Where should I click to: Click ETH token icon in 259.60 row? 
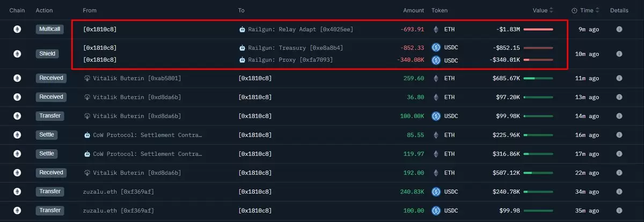point(436,78)
